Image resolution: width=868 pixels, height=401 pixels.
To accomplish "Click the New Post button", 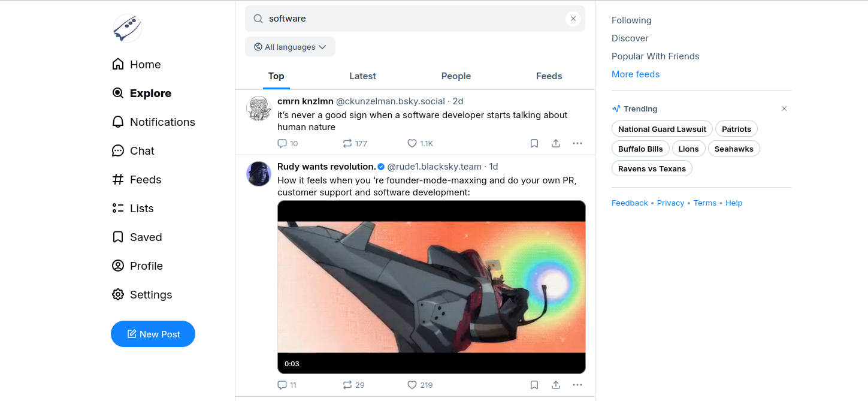I will (x=153, y=334).
